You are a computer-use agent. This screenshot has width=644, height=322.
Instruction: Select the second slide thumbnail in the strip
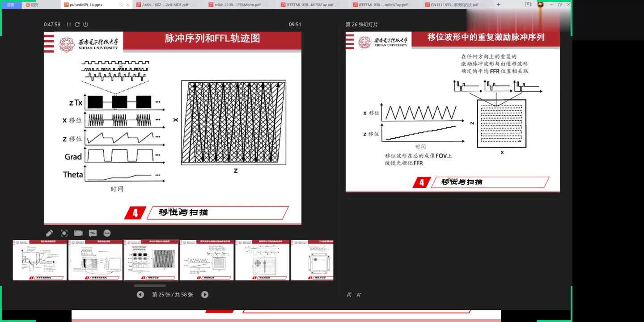(x=95, y=260)
